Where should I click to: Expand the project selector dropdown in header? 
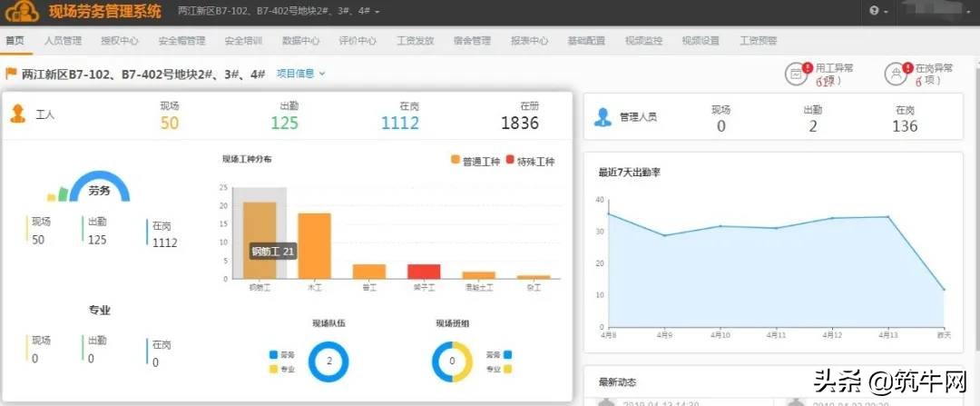coord(279,11)
